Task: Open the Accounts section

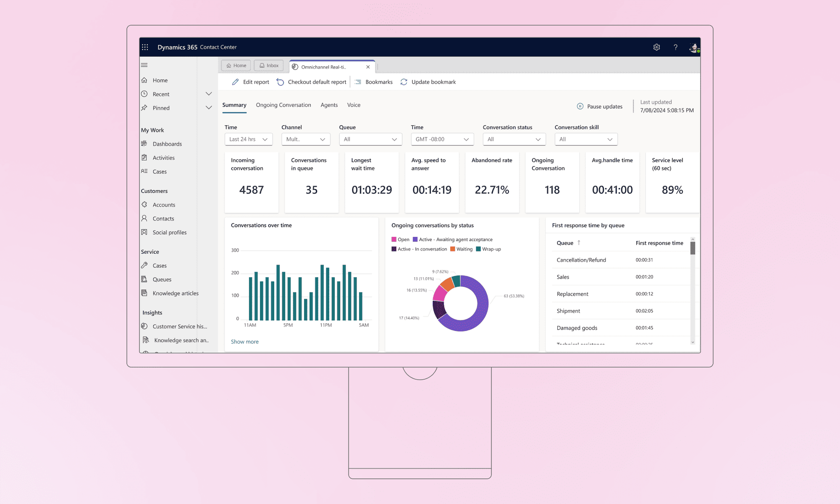Action: pos(164,205)
